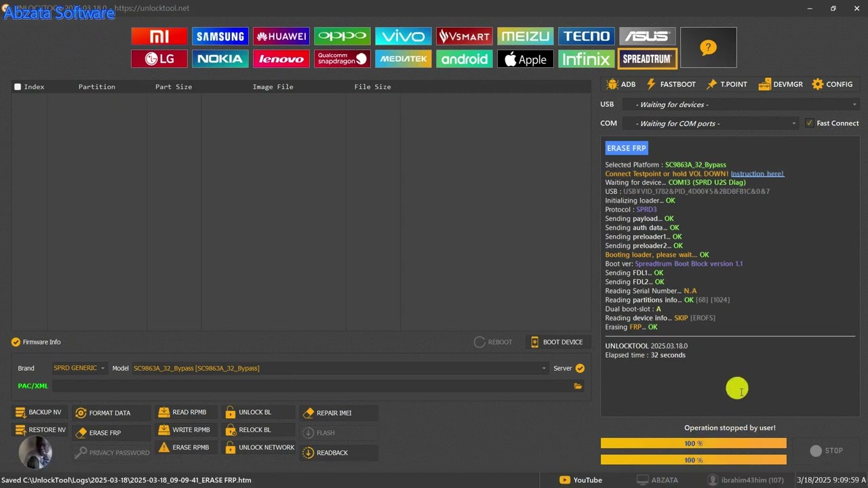Open the Huawei brand tile
This screenshot has width=868, height=488.
(281, 37)
